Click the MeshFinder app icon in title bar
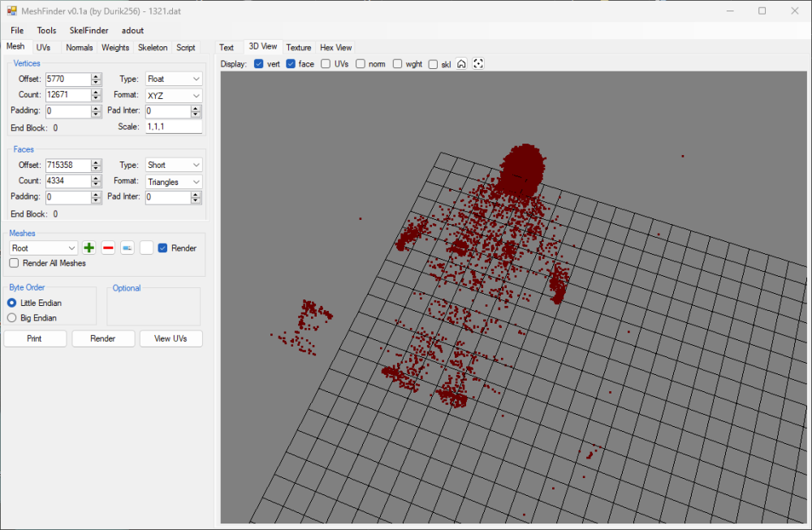The width and height of the screenshot is (812, 530). tap(12, 11)
